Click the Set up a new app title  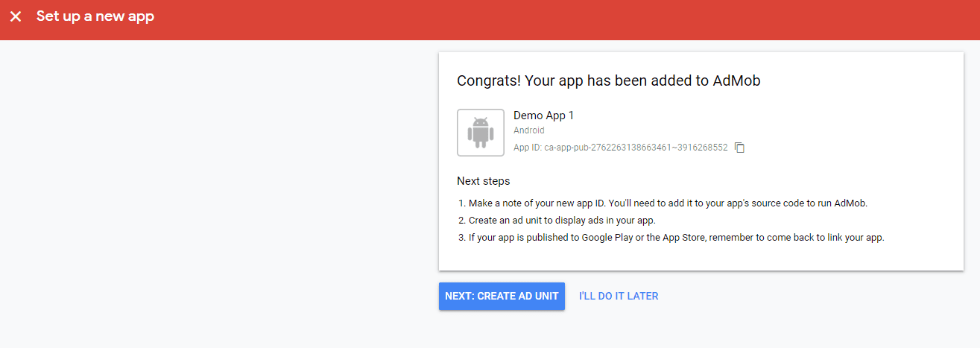pos(95,16)
